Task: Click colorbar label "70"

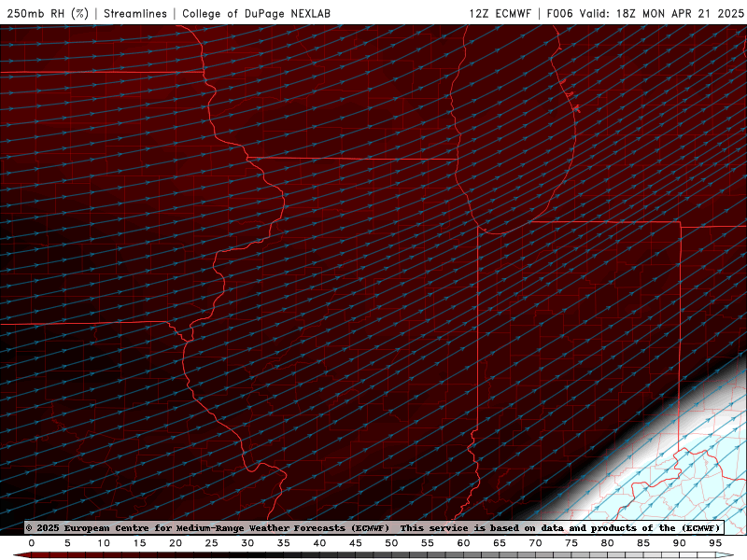Action: pos(535,543)
